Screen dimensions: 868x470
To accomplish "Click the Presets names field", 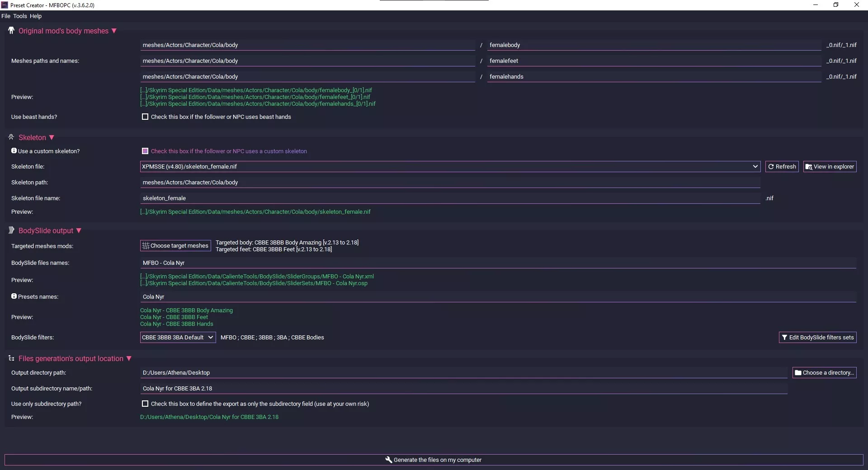I will click(x=498, y=296).
